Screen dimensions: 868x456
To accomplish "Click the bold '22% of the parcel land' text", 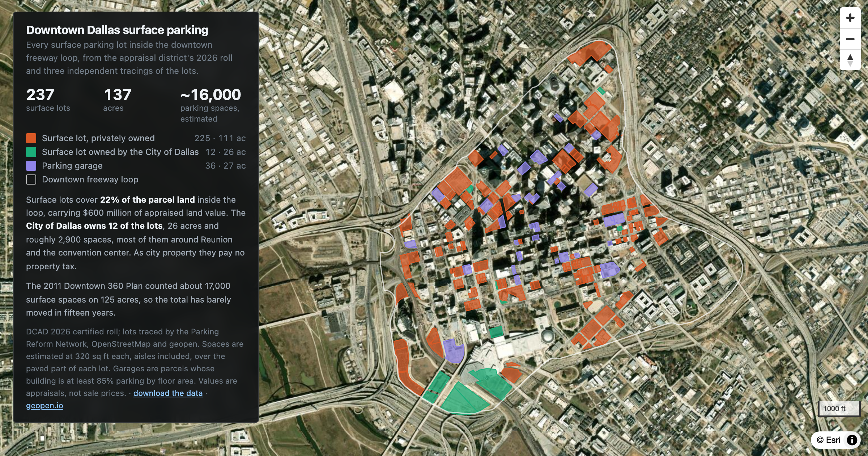I will click(147, 200).
